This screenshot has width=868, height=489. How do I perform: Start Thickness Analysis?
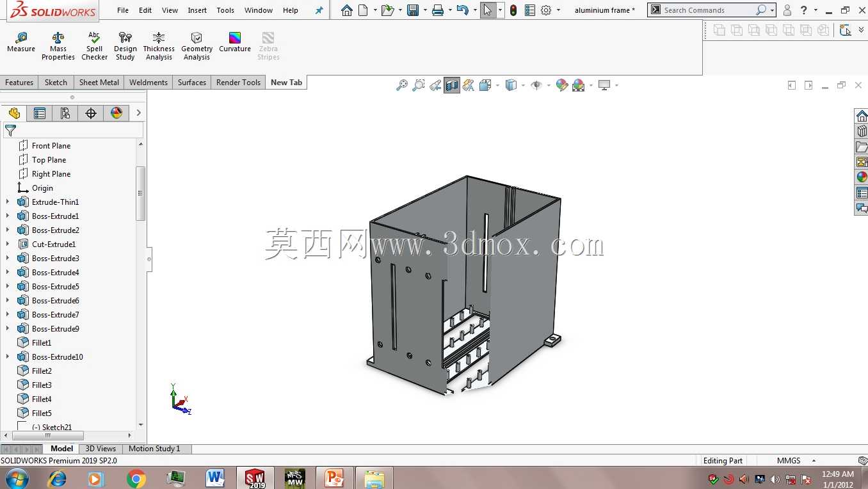coord(159,46)
